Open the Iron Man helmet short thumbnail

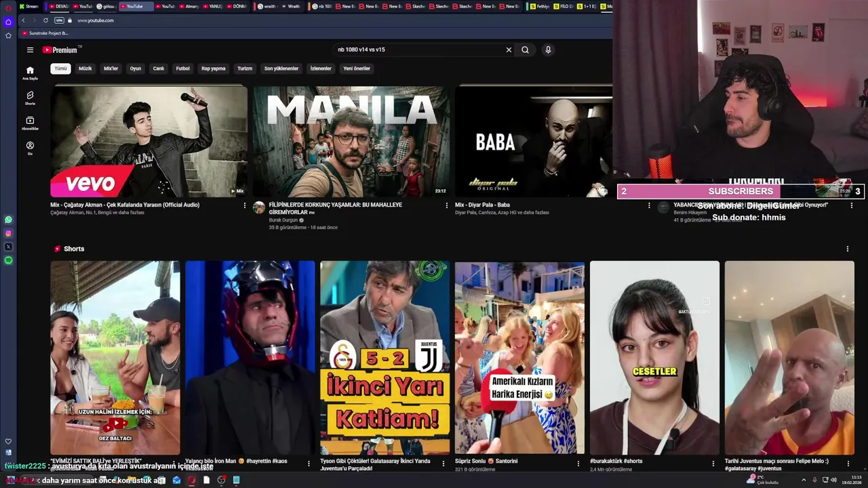tap(250, 358)
